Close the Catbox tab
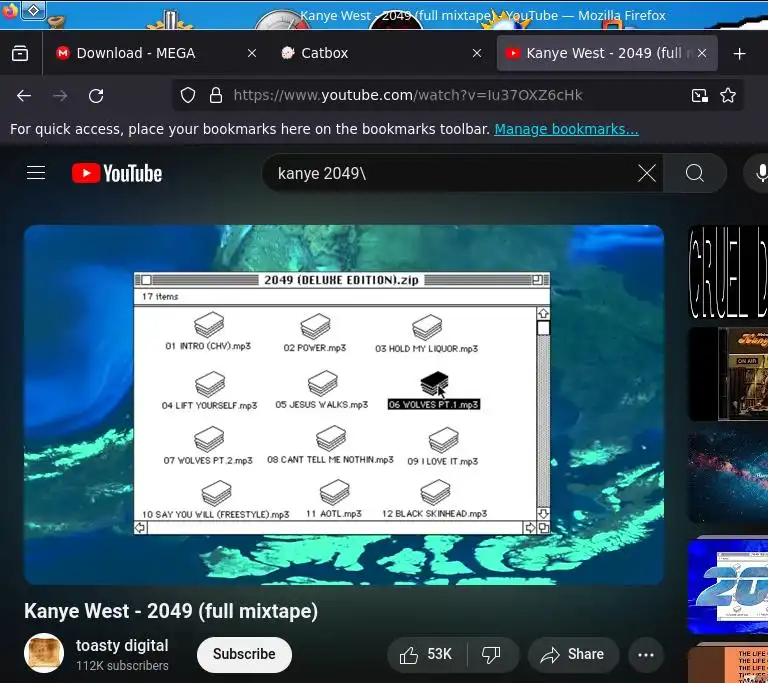This screenshot has height=683, width=768. click(477, 53)
